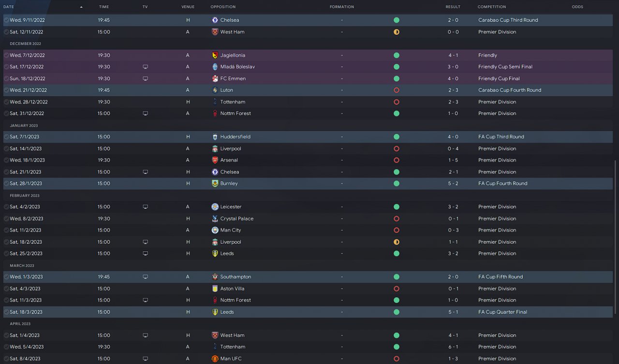
Task: Click the Arsenal club badge icon
Action: pyautogui.click(x=215, y=160)
